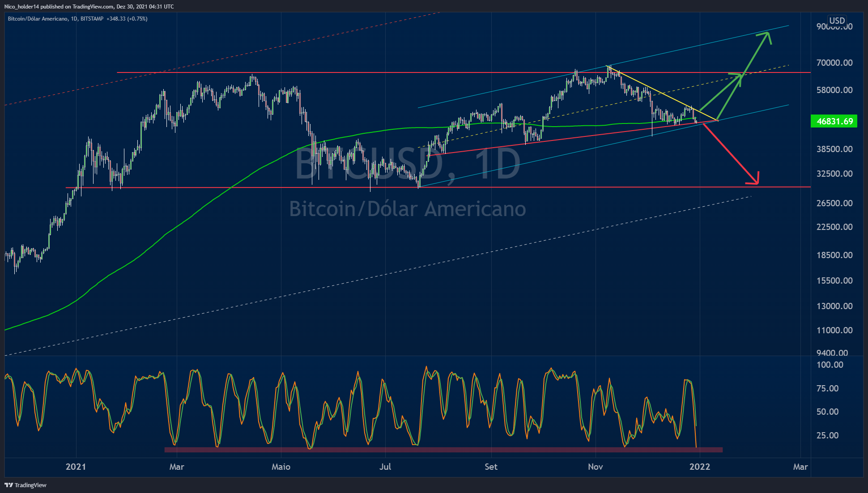The image size is (868, 493).
Task: Click the Maio date axis label
Action: [281, 467]
